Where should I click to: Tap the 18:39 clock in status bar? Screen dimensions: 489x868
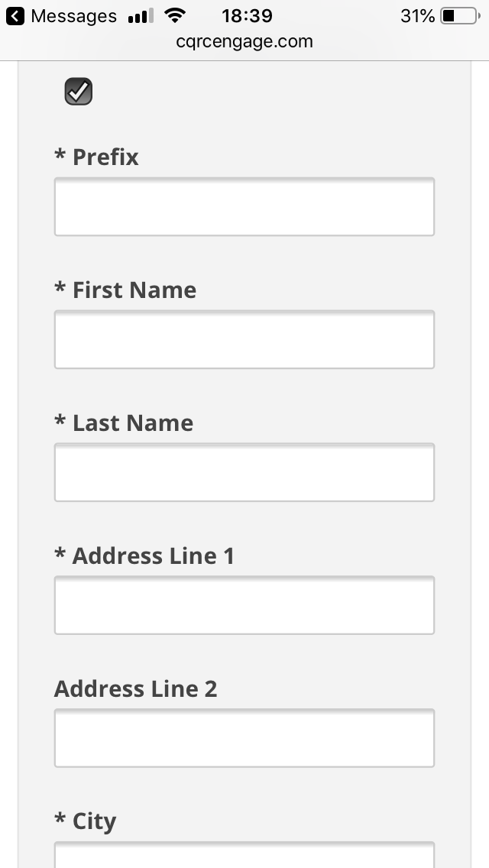pos(247,16)
